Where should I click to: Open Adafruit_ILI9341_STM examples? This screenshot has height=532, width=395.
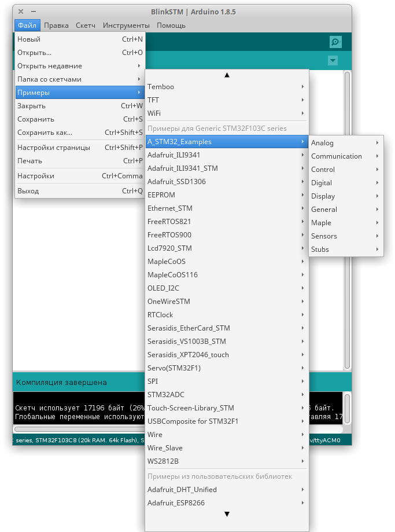point(227,168)
